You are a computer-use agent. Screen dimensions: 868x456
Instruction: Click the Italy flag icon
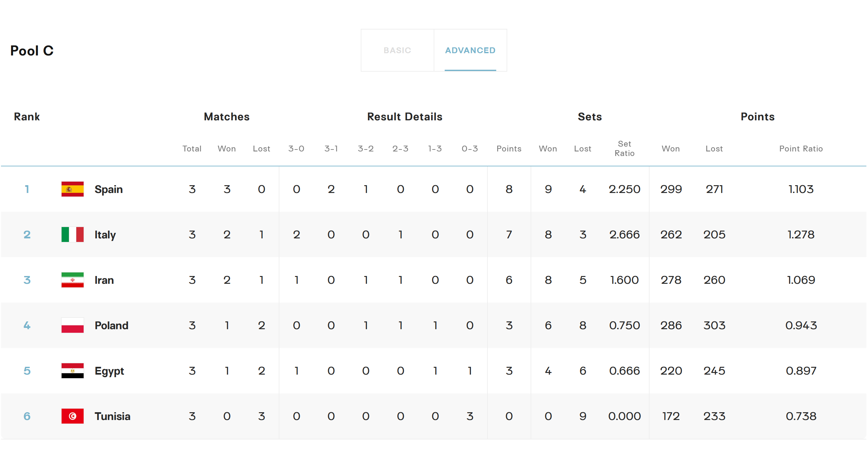pyautogui.click(x=73, y=234)
